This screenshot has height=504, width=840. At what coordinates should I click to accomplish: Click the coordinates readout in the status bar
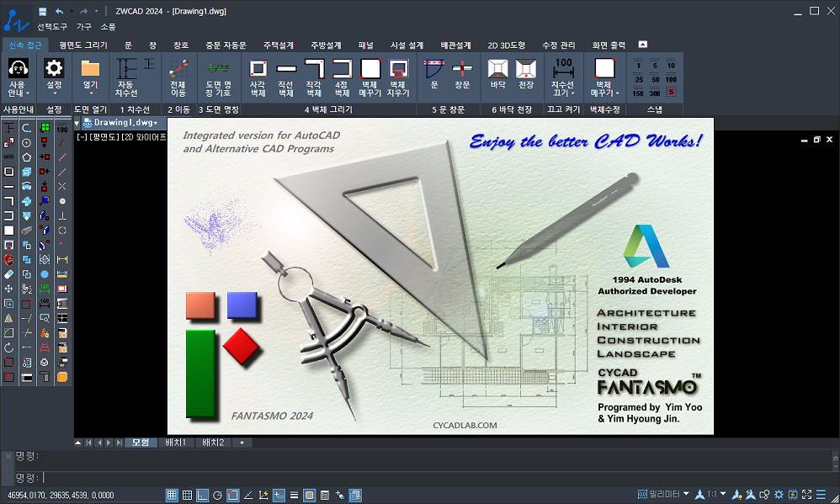[x=61, y=496]
